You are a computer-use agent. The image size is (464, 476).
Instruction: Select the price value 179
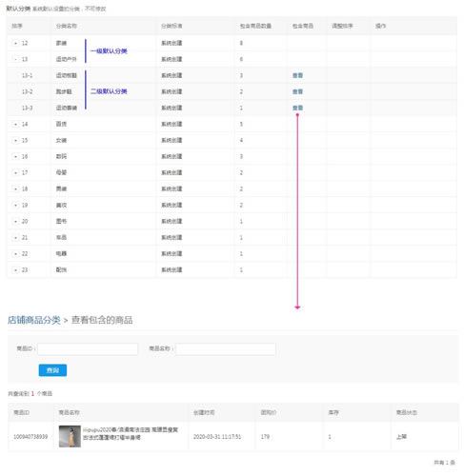[265, 437]
